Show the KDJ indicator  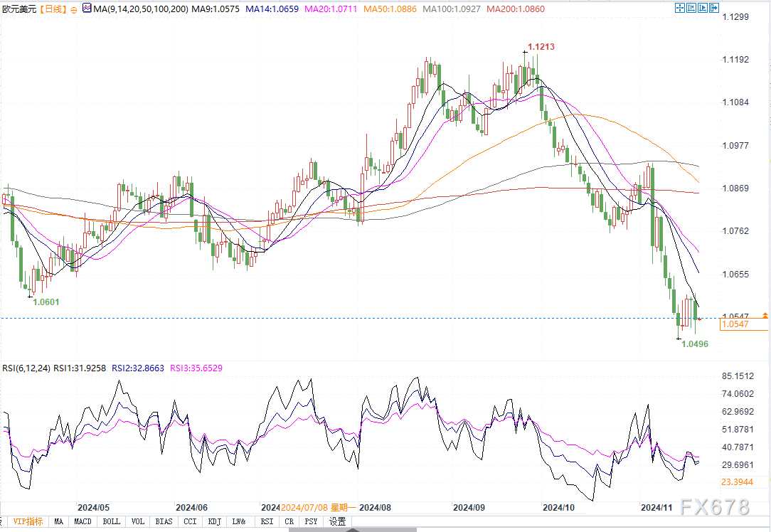click(214, 522)
